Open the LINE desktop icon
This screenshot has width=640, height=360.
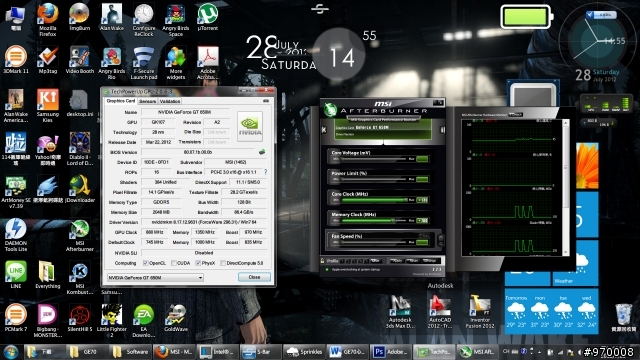pyautogui.click(x=16, y=275)
